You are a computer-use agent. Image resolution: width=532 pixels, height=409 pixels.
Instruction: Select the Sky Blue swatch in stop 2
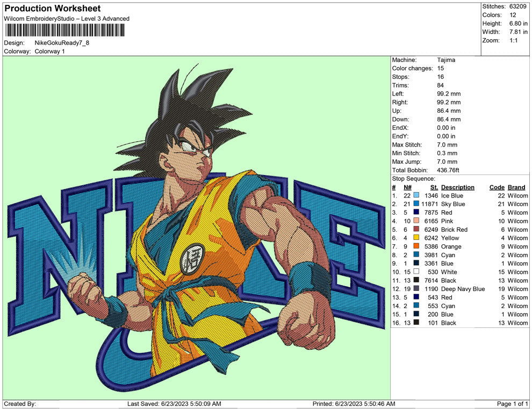416,204
